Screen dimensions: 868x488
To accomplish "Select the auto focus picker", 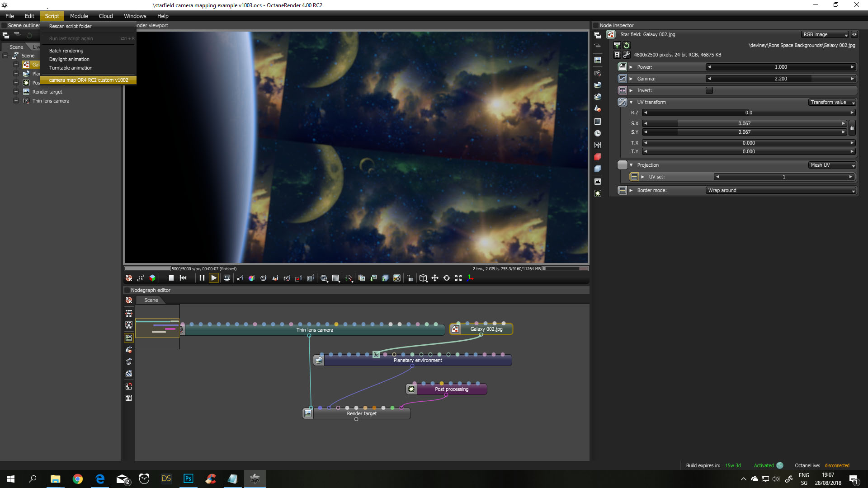I will click(x=240, y=278).
